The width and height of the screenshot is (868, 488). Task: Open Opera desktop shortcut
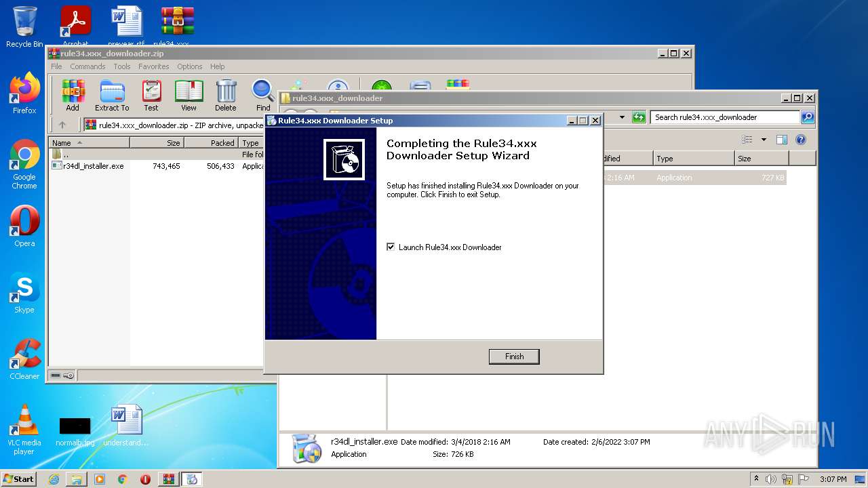[24, 226]
